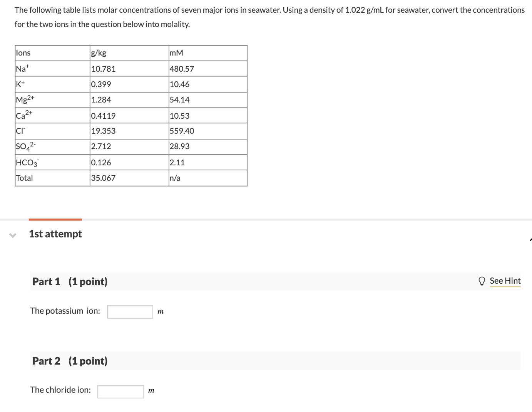Select the Part 1 header bar
Screen dimensions: 532x412
click(x=70, y=281)
